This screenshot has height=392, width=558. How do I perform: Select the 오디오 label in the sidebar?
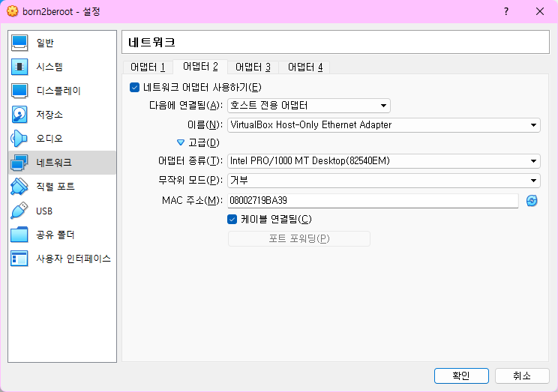pyautogui.click(x=49, y=139)
